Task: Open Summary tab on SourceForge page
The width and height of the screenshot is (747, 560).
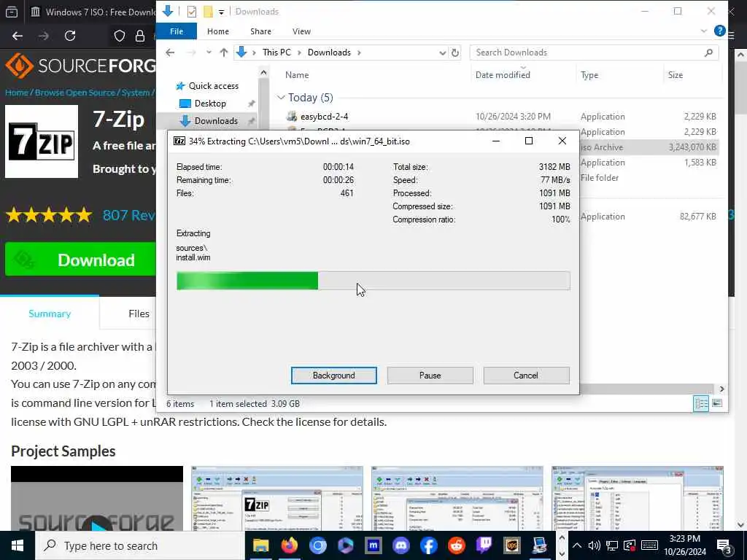Action: point(50,314)
